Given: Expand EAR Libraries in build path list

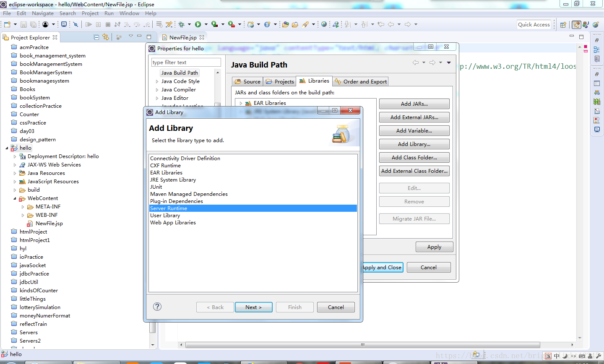Looking at the screenshot, I should coord(241,103).
